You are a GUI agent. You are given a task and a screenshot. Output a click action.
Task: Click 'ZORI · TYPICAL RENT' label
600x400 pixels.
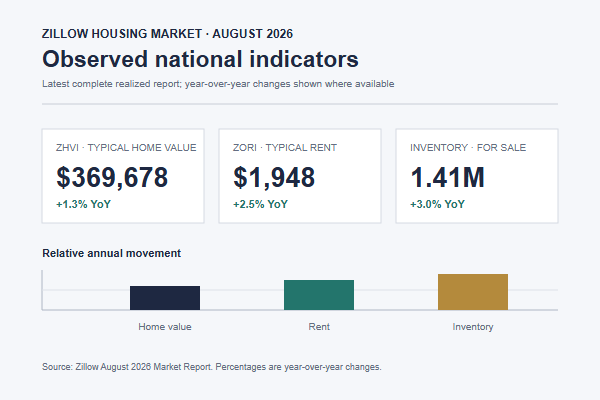point(285,147)
